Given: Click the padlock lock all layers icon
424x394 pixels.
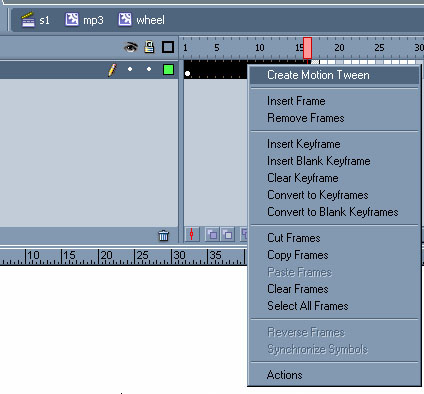Looking at the screenshot, I should [x=149, y=47].
